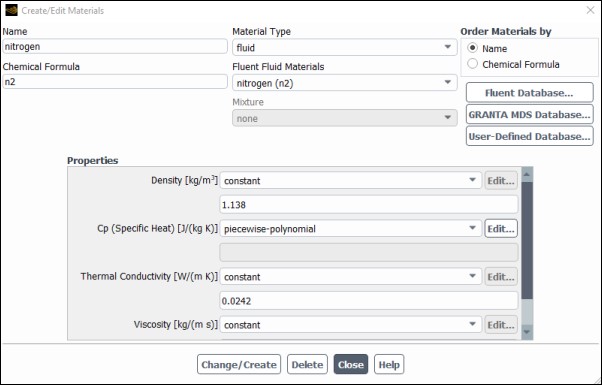602x385 pixels.
Task: Open Cp Specific Heat method dropdown
Action: click(x=351, y=229)
